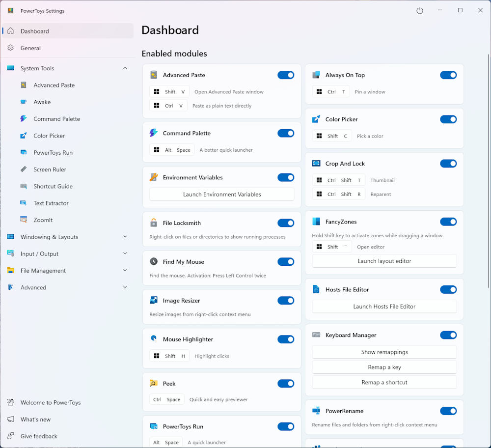
Task: Click the Dashboard home icon
Action: tap(11, 31)
